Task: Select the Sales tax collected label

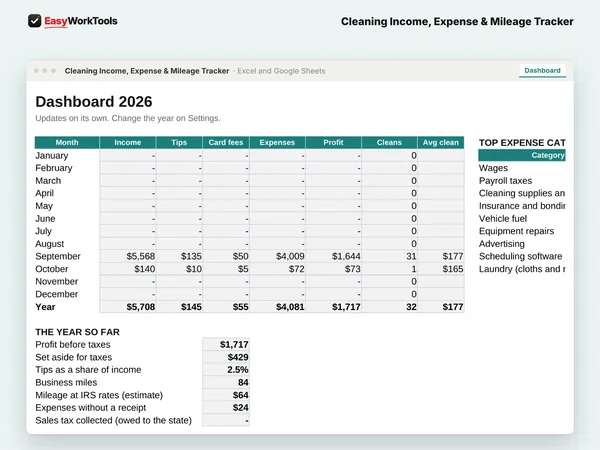Action: point(113,421)
